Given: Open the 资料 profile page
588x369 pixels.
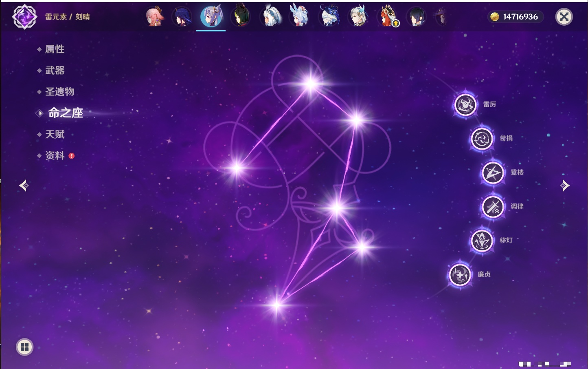Looking at the screenshot, I should (55, 155).
